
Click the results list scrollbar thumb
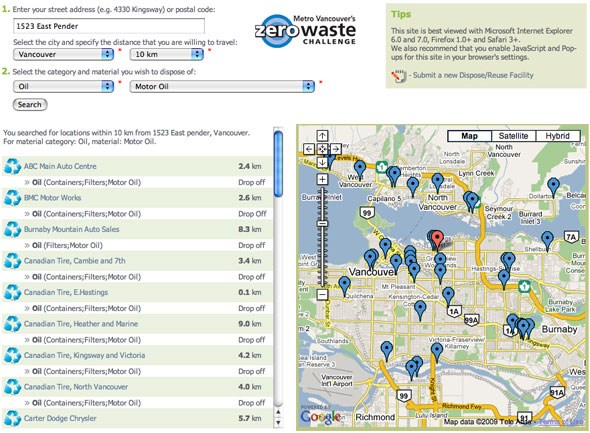click(x=278, y=163)
